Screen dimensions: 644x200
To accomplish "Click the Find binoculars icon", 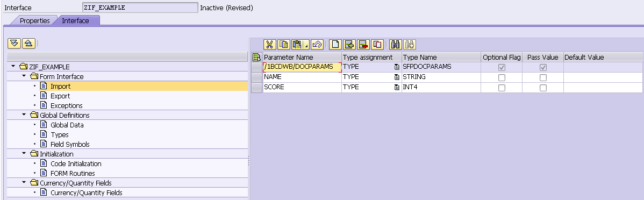I will click(396, 44).
